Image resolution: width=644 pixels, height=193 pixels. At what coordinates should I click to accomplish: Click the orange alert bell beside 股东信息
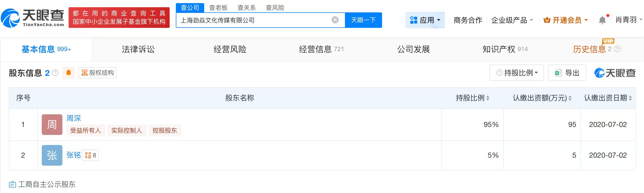point(69,73)
